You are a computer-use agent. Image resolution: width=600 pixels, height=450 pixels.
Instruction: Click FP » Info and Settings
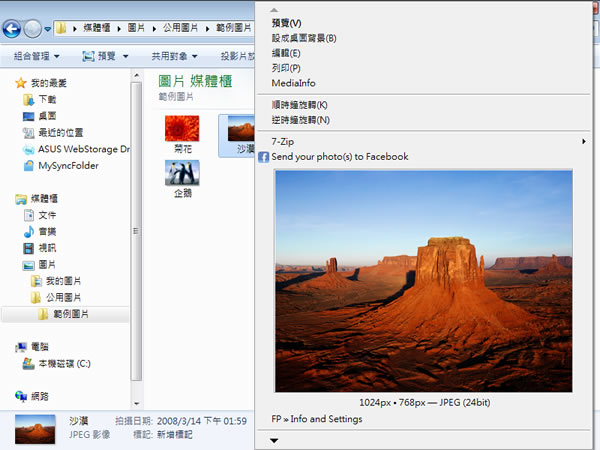click(x=317, y=419)
